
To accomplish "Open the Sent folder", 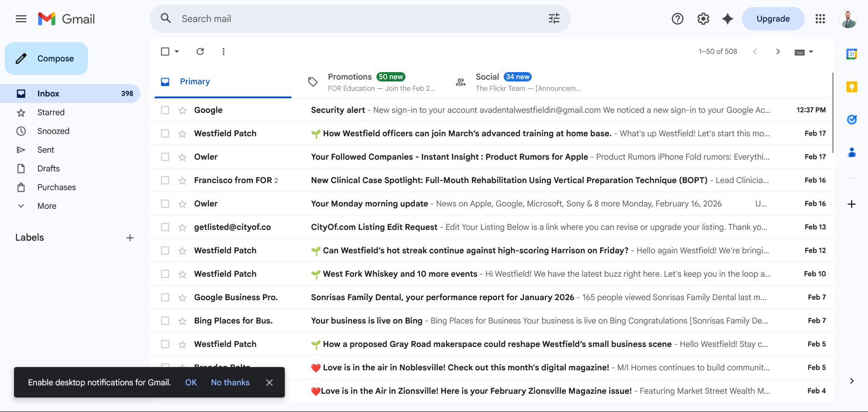I will [70, 150].
